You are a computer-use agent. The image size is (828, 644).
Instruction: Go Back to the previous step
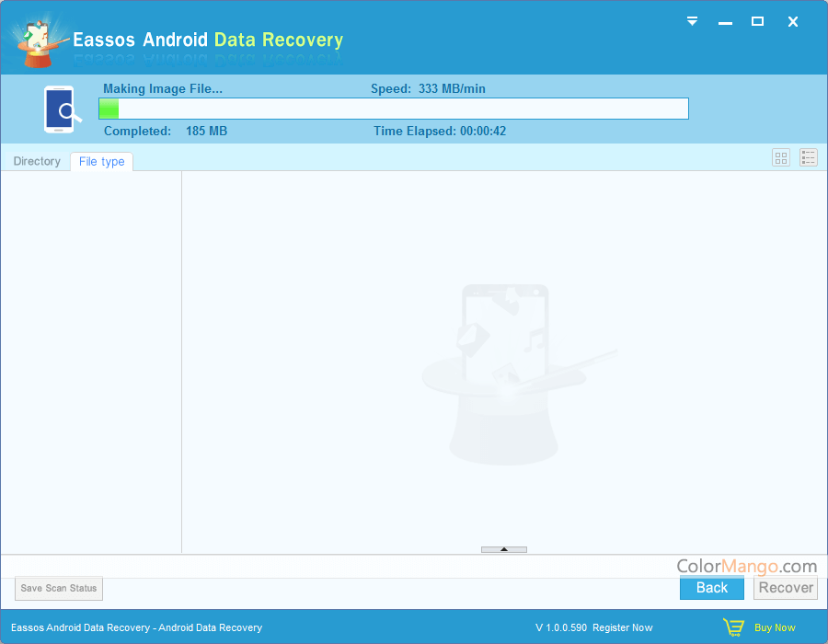(711, 588)
